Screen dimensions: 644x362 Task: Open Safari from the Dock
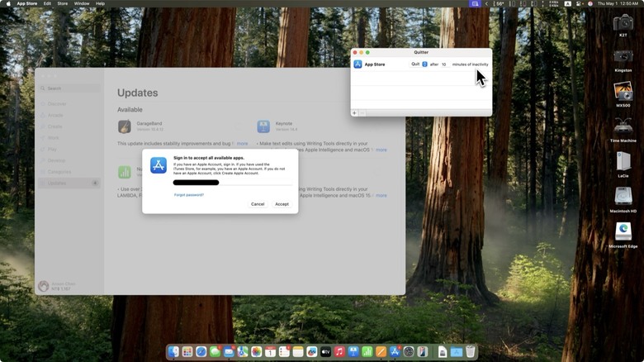pos(201,352)
